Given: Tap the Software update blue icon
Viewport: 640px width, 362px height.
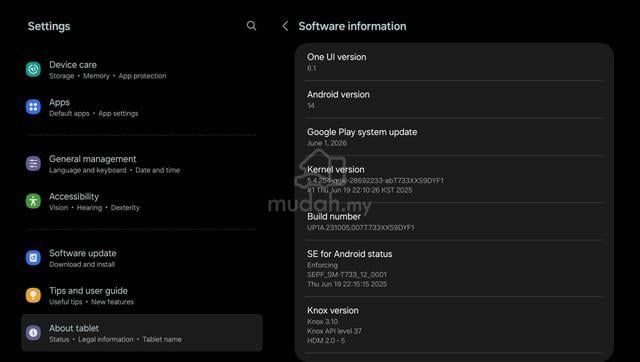Looking at the screenshot, I should [x=33, y=258].
